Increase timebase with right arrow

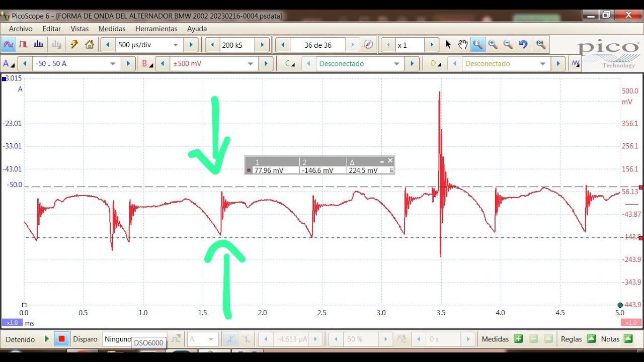tap(191, 45)
